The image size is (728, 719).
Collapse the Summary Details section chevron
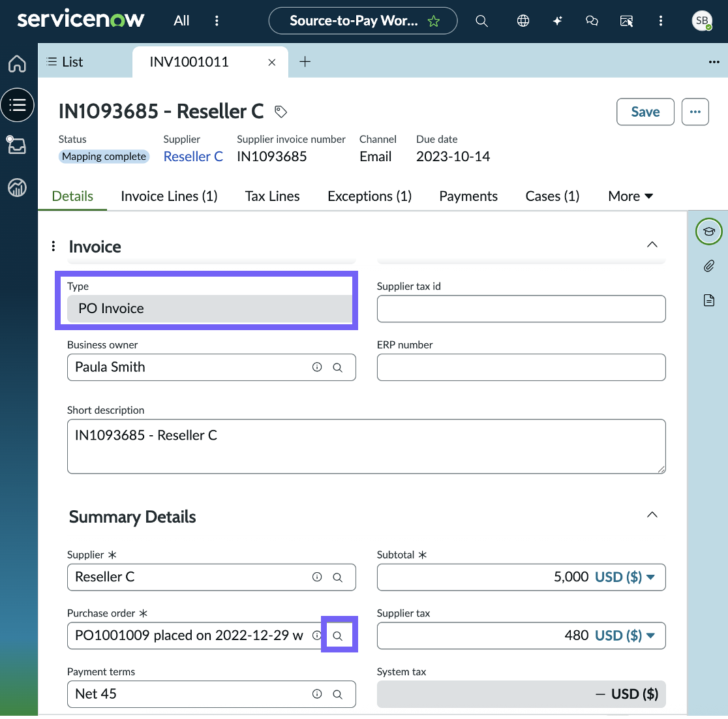(652, 515)
